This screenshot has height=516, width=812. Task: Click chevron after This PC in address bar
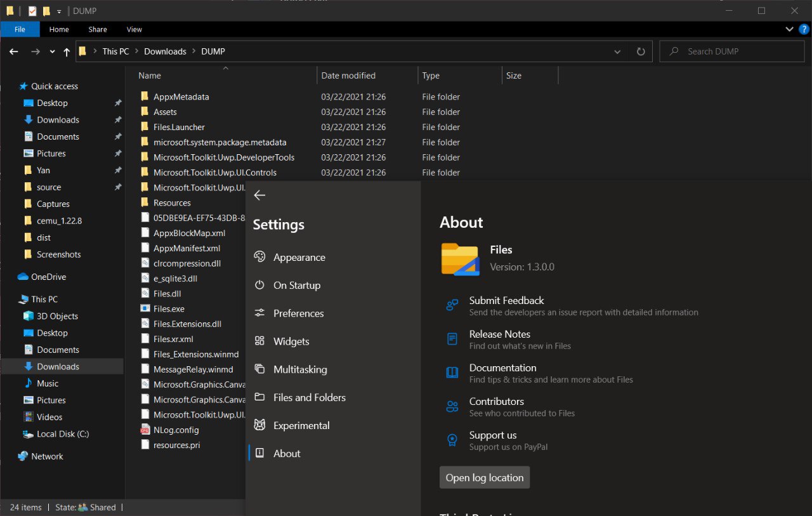click(136, 51)
